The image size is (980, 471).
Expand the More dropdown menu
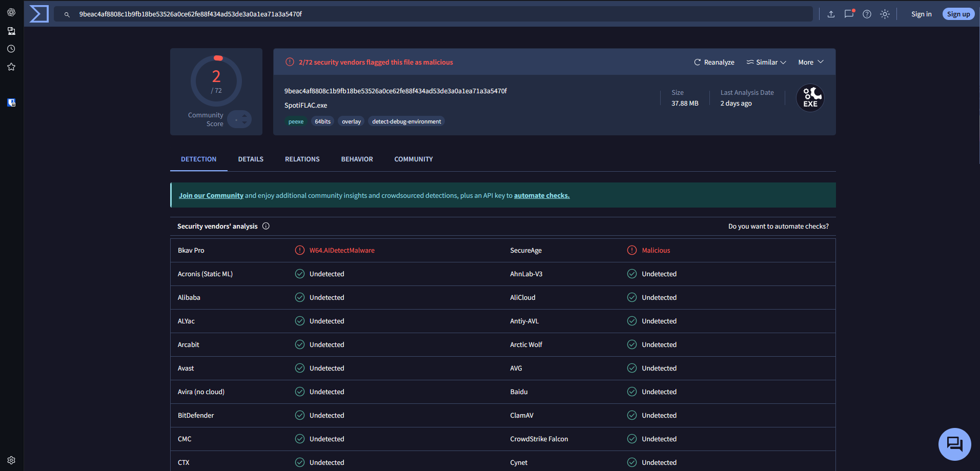tap(811, 62)
